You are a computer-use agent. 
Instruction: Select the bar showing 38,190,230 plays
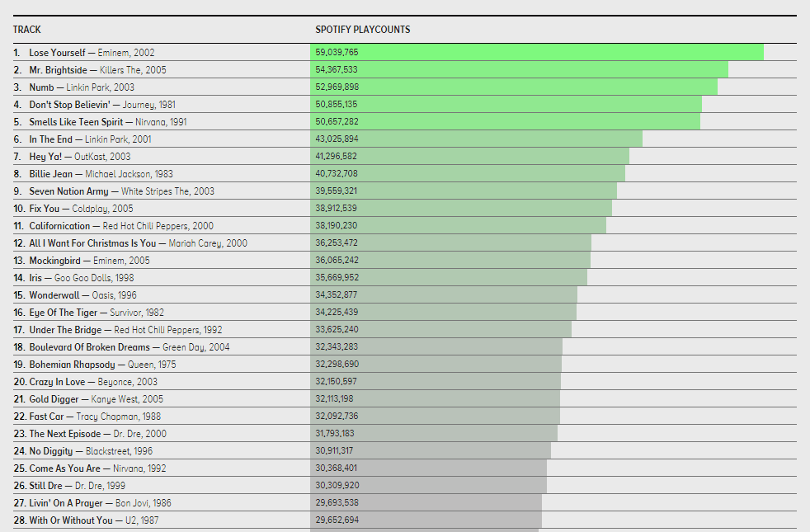(458, 226)
